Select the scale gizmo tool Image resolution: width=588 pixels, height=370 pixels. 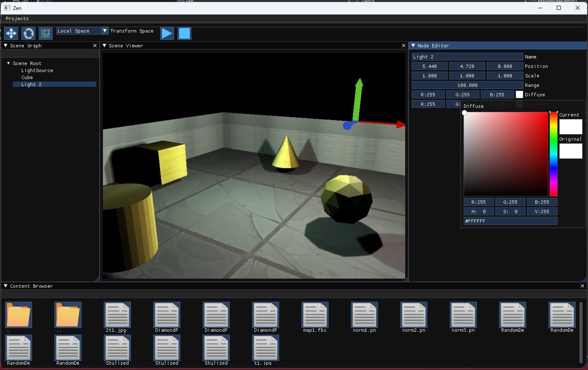[x=46, y=33]
